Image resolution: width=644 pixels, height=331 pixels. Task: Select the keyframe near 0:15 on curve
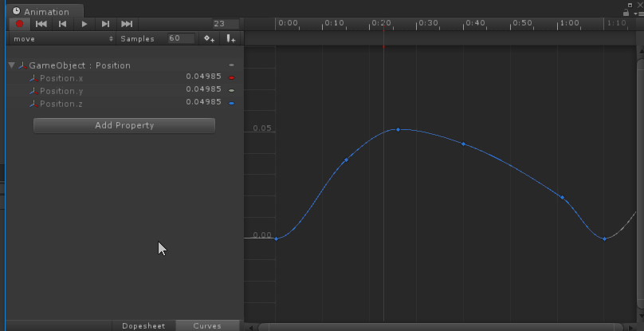pos(346,160)
